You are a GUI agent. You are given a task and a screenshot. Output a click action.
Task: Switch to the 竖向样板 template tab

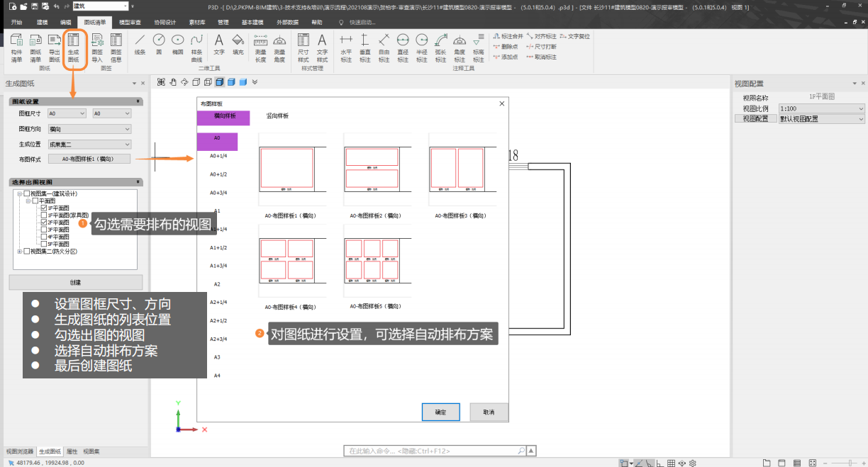277,116
